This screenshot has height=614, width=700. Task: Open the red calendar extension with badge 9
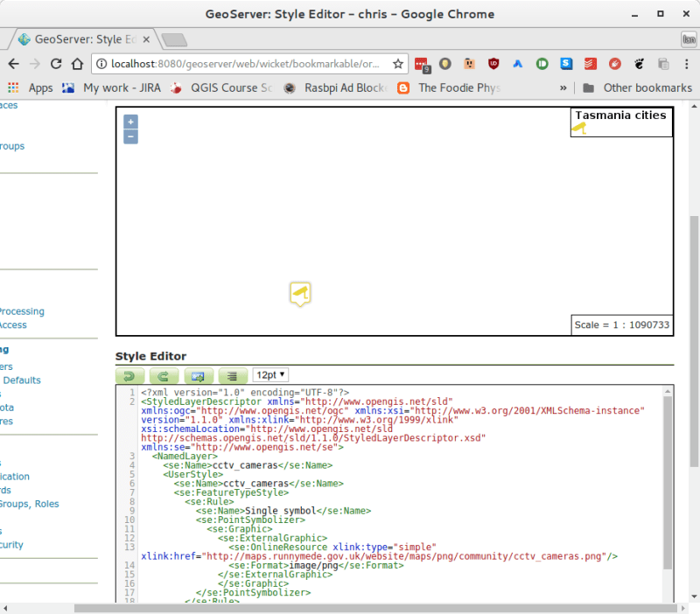422,65
